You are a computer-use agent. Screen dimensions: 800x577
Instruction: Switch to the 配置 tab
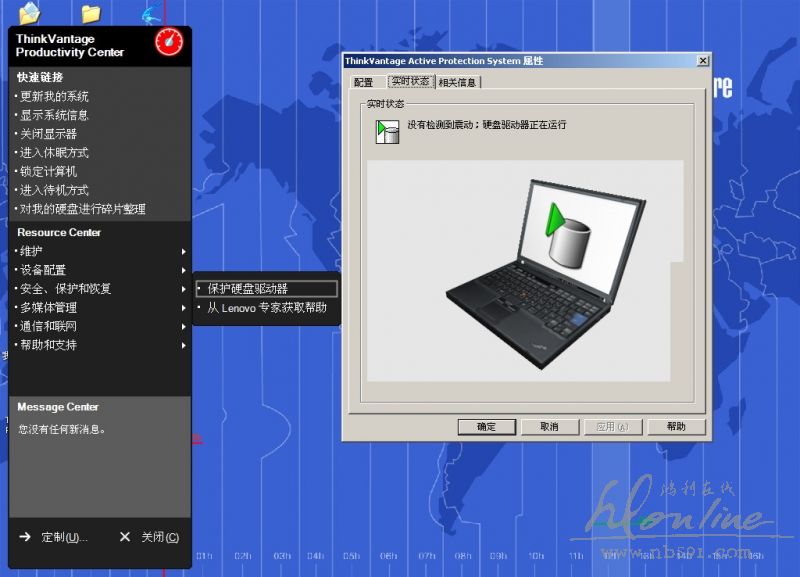363,82
